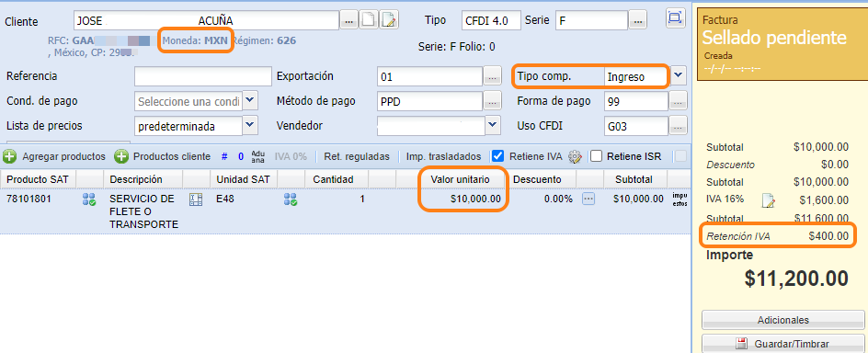This screenshot has height=353, width=868.
Task: Click the Lista de precios predeterminada field
Action: tap(188, 126)
